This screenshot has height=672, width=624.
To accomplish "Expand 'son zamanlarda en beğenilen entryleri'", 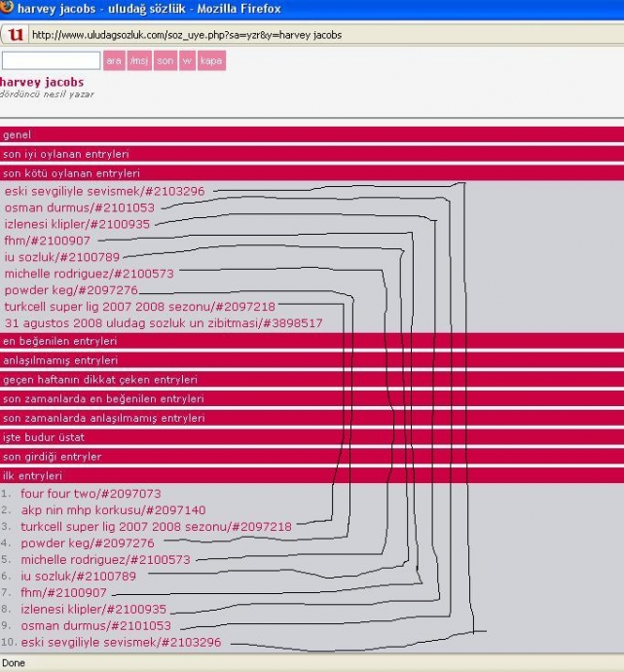I will pos(312,398).
